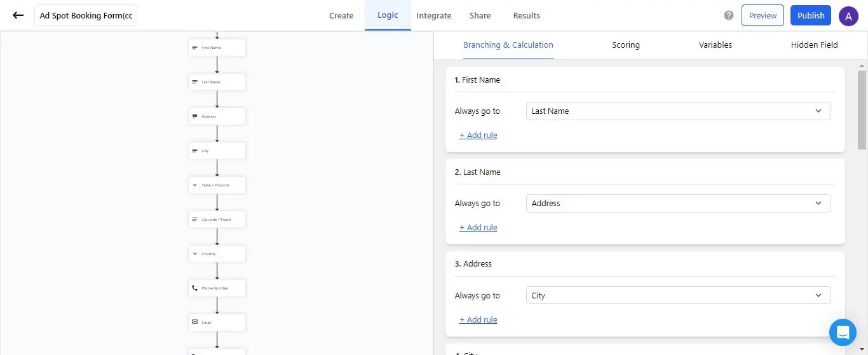This screenshot has height=355, width=868.
Task: Select the Country node in flowchart
Action: point(217,254)
